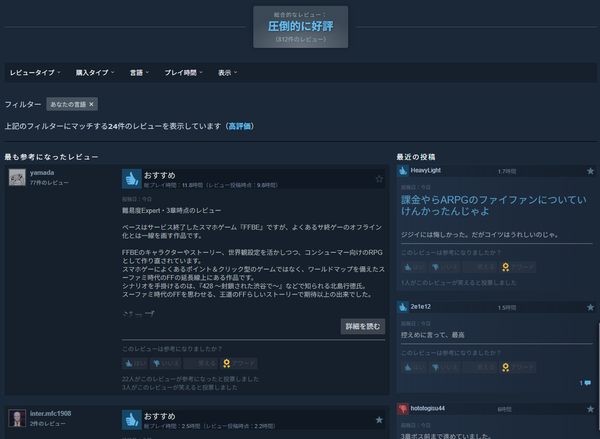This screenshot has height=439, width=600.
Task: Remove the あなたの言語 filter tag
Action: (91, 104)
